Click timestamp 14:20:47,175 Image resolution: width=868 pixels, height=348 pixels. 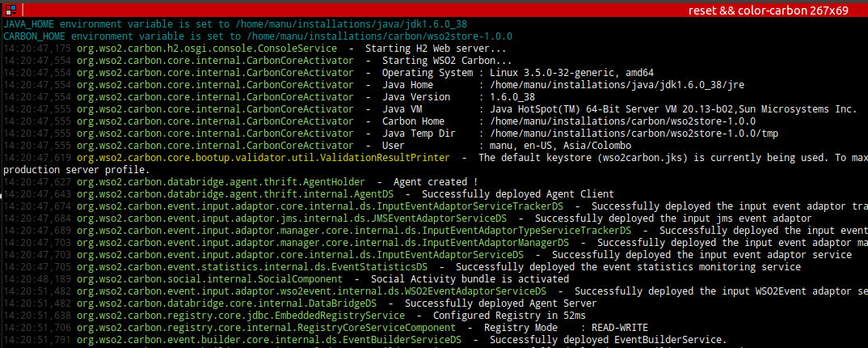pyautogui.click(x=37, y=49)
